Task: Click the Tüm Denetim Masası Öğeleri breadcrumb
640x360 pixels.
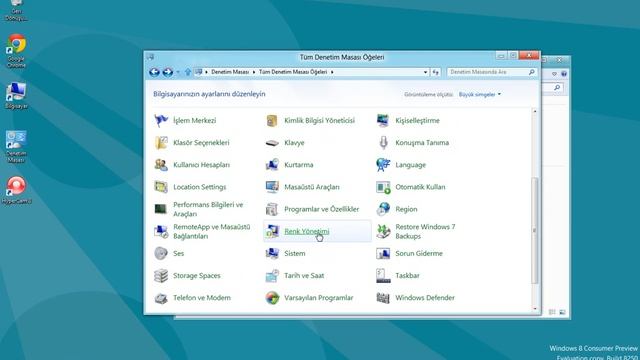Action: point(293,72)
